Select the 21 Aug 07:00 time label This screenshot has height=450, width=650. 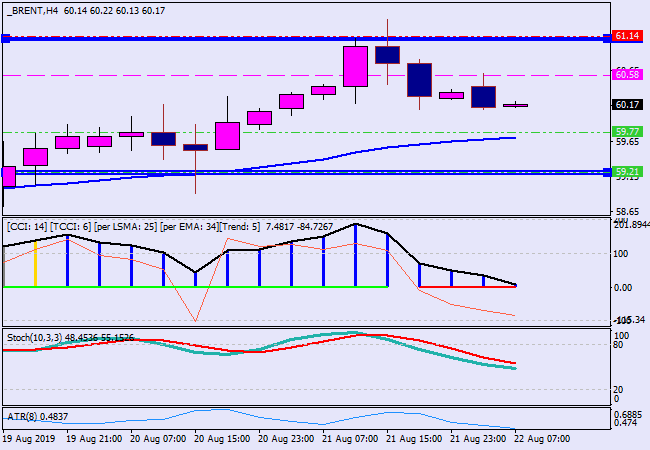tap(352, 438)
